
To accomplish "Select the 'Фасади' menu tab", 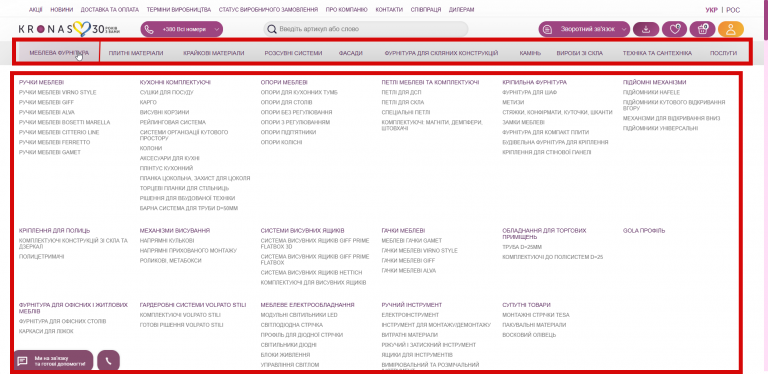I will click(x=350, y=53).
